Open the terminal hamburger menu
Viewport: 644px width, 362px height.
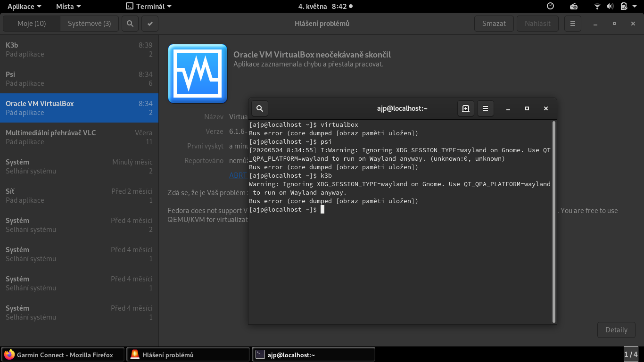click(x=486, y=108)
